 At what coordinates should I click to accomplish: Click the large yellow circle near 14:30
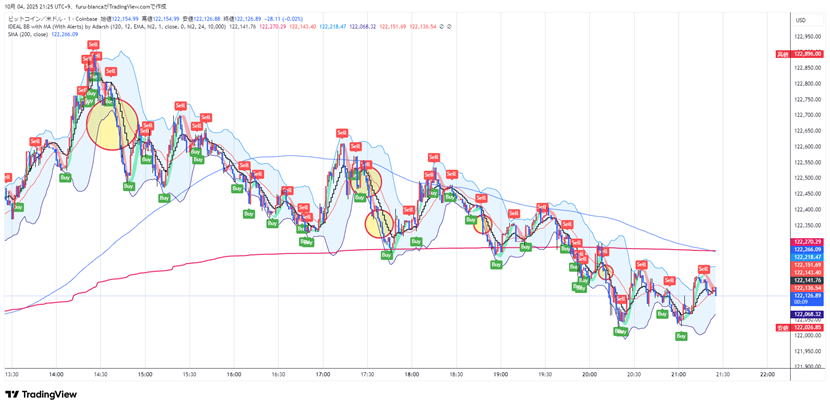[110, 125]
